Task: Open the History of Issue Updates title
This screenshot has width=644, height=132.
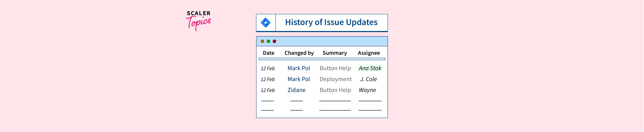Action: (x=331, y=22)
